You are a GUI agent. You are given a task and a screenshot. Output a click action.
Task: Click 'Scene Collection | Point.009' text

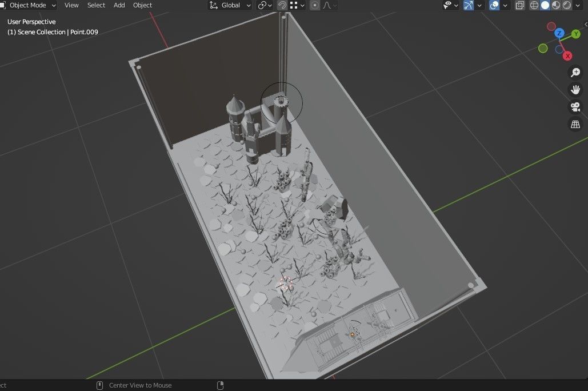tap(58, 32)
